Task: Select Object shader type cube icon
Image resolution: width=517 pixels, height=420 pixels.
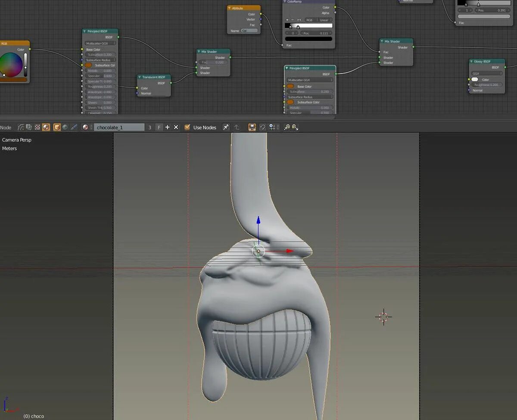Action: pos(56,127)
